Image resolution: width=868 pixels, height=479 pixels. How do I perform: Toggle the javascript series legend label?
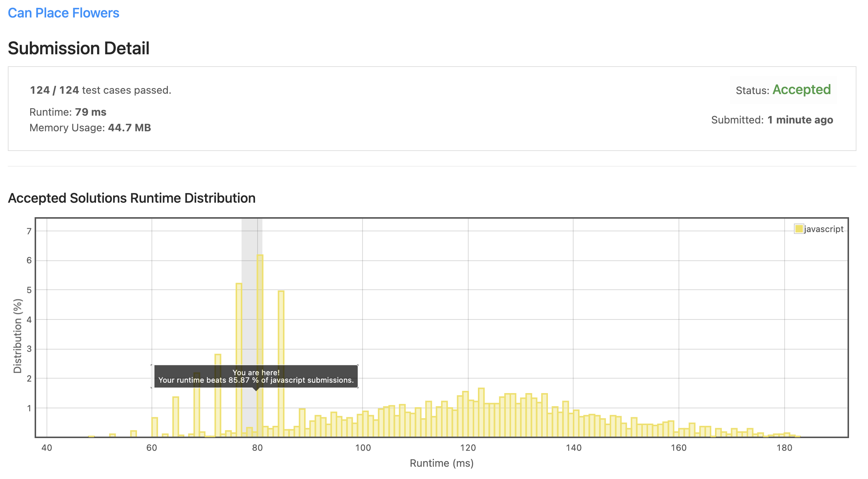click(x=823, y=229)
